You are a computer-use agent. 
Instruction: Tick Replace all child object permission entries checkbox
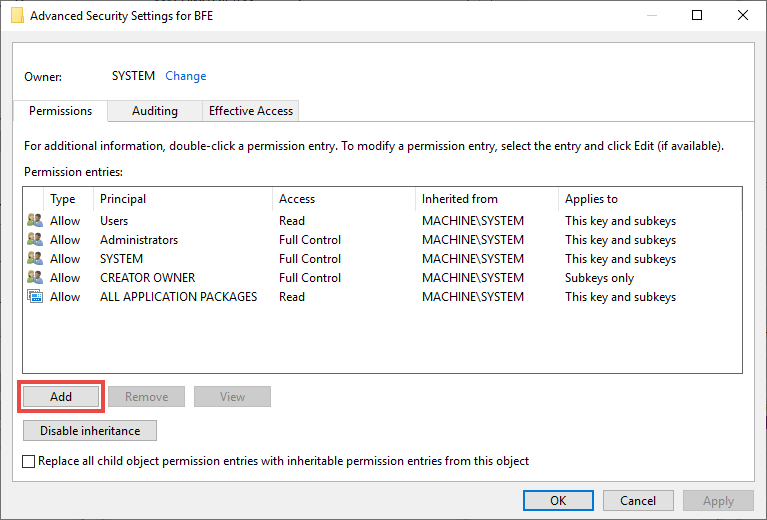coord(28,461)
